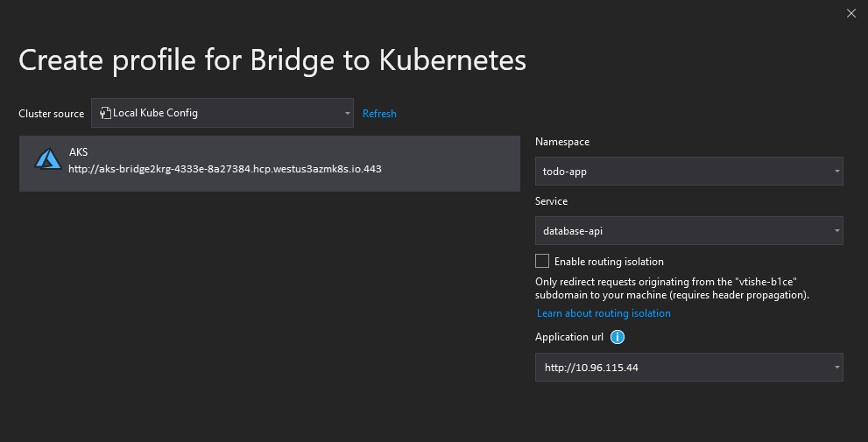The image size is (868, 442).
Task: Click the todo-app namespace value
Action: tap(565, 172)
